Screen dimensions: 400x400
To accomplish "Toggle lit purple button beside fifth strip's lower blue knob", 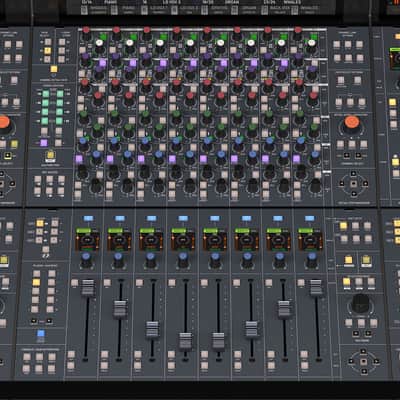I will (x=203, y=159).
